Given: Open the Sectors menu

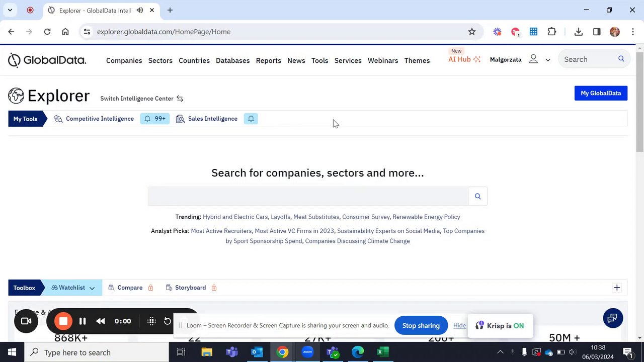Looking at the screenshot, I should coord(160,60).
